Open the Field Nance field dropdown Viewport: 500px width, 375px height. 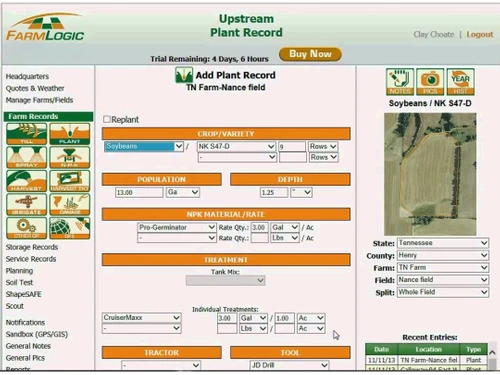click(x=443, y=280)
